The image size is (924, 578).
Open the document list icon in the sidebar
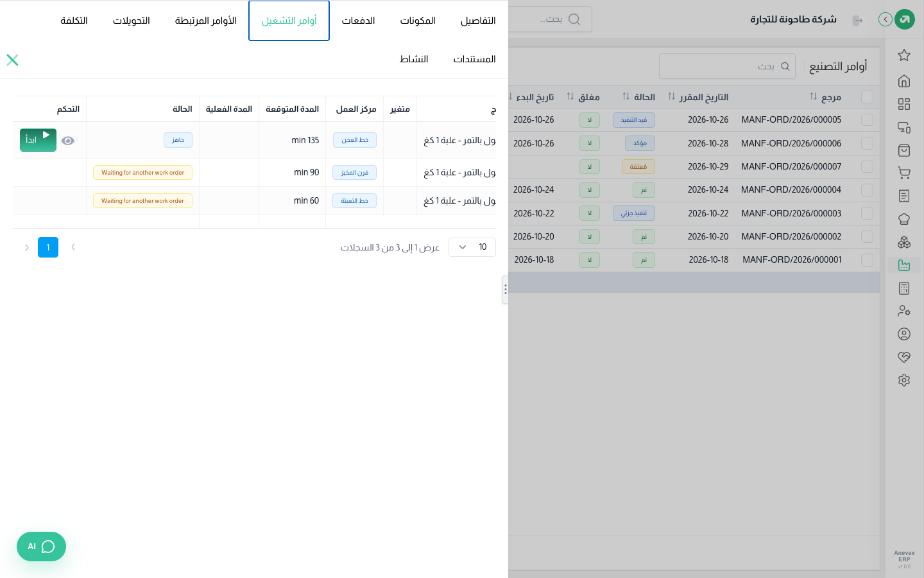click(904, 196)
